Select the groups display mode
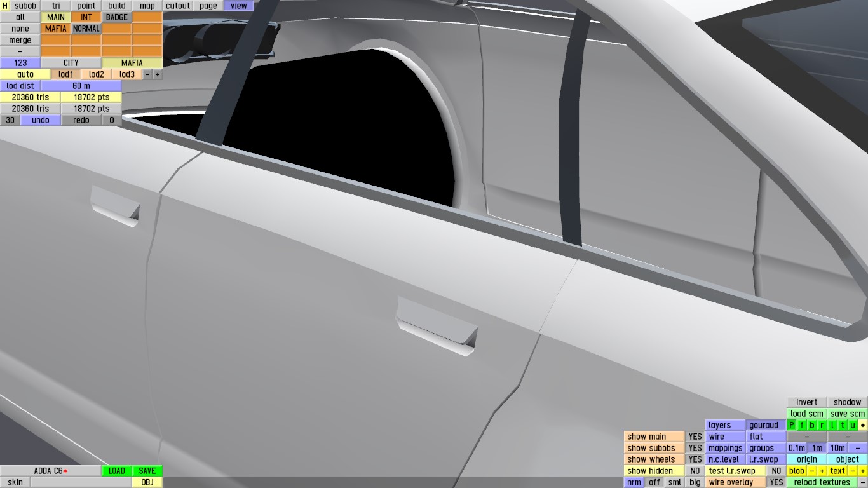 coord(766,448)
